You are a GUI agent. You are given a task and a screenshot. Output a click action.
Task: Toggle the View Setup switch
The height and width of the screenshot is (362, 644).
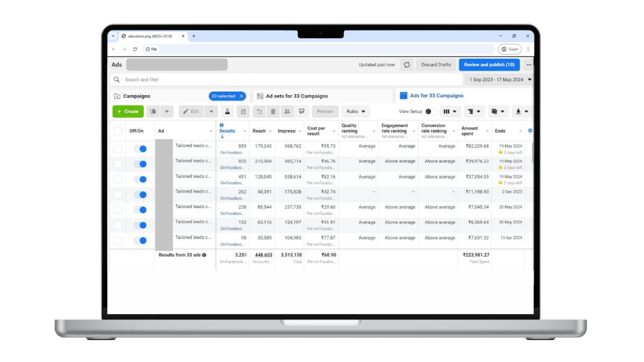click(x=430, y=112)
